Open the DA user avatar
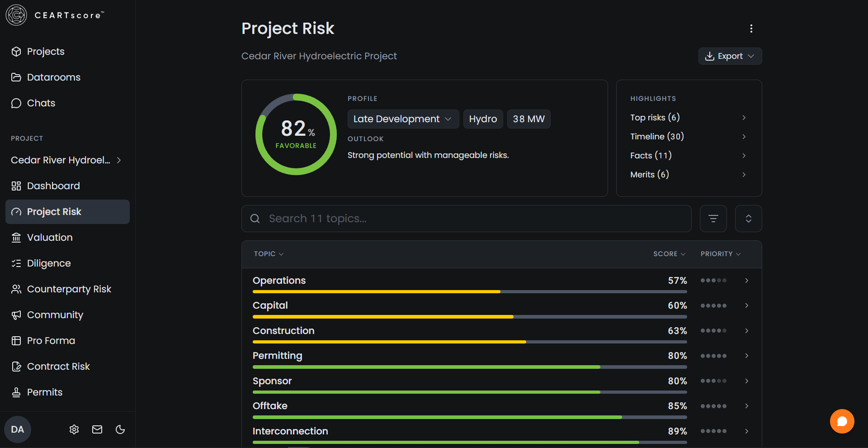 coord(18,429)
